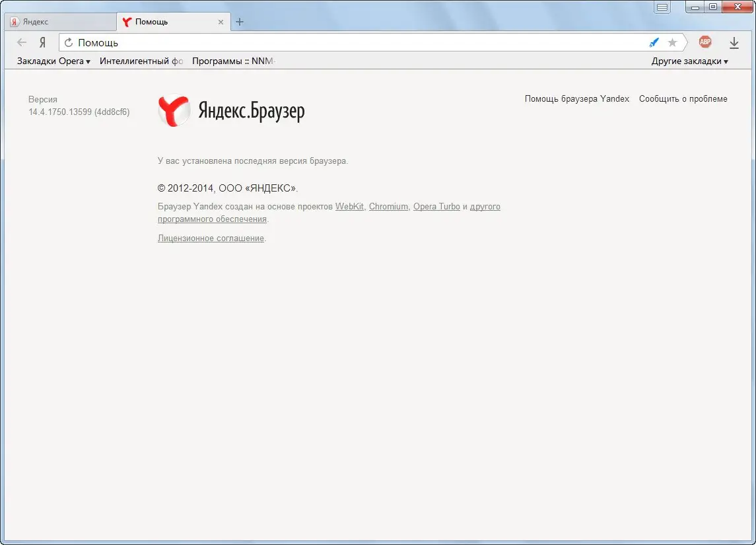Open Лицензионное соглашение link
Image resolution: width=756 pixels, height=545 pixels.
(x=211, y=238)
